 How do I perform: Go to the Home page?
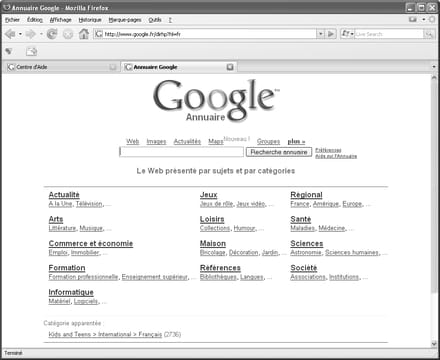(84, 34)
